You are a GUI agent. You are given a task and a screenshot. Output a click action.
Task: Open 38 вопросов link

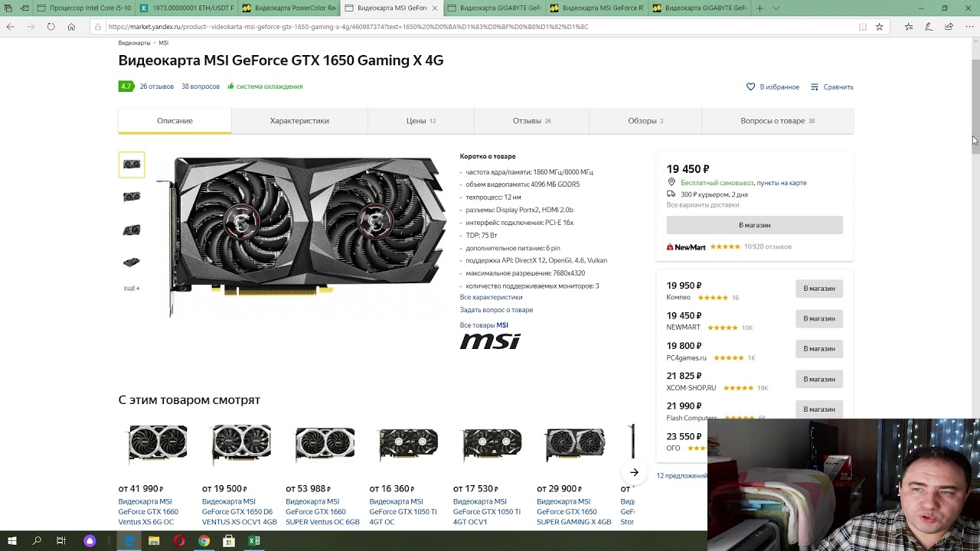201,86
